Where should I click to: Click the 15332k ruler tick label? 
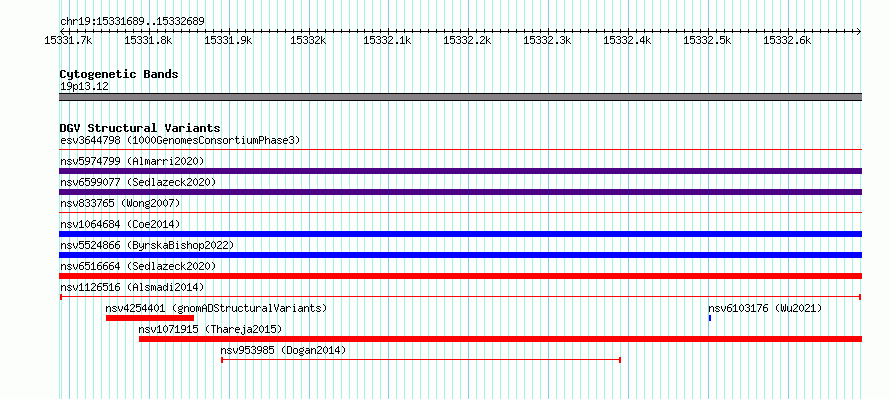pos(308,41)
